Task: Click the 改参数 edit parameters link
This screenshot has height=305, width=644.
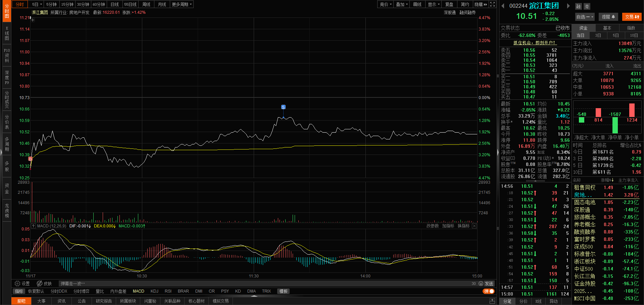Action: pyautogui.click(x=433, y=226)
